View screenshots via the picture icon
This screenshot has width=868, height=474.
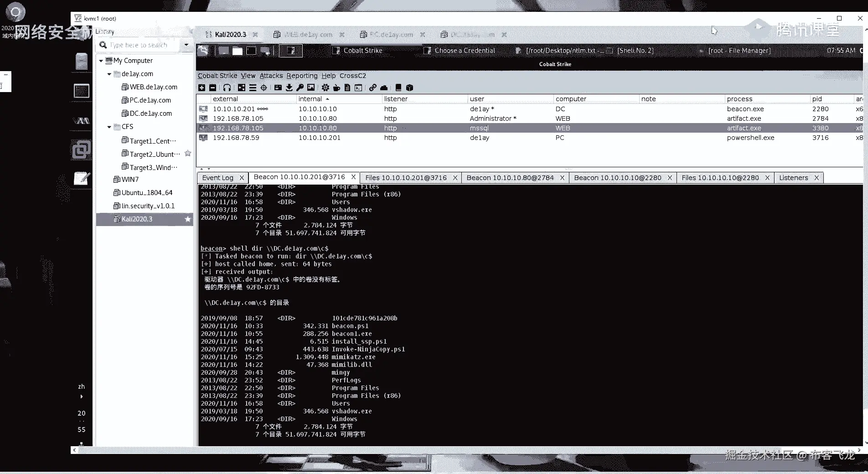tap(311, 88)
